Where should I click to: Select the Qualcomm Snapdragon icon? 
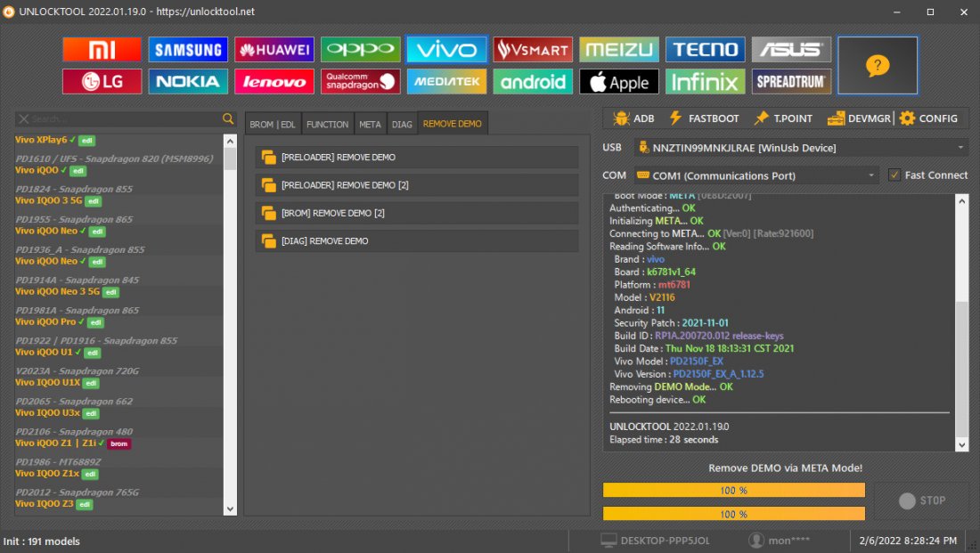[361, 81]
